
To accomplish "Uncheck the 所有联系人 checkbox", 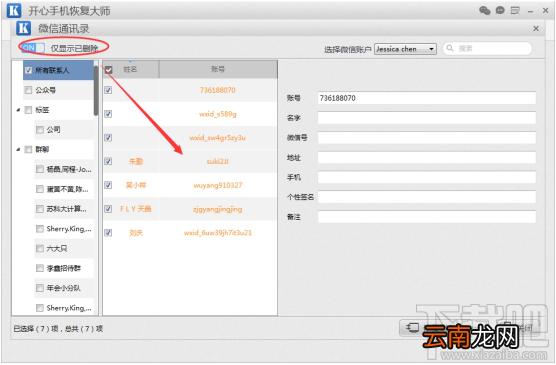I will point(28,70).
